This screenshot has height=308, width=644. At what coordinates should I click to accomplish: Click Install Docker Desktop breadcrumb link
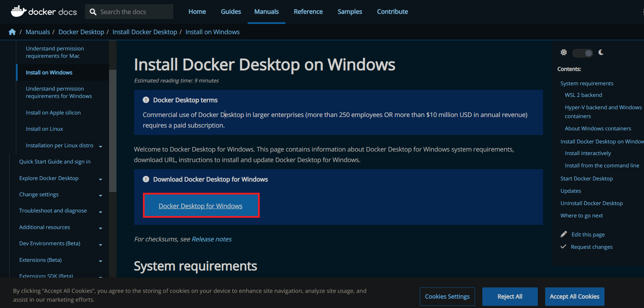[145, 32]
